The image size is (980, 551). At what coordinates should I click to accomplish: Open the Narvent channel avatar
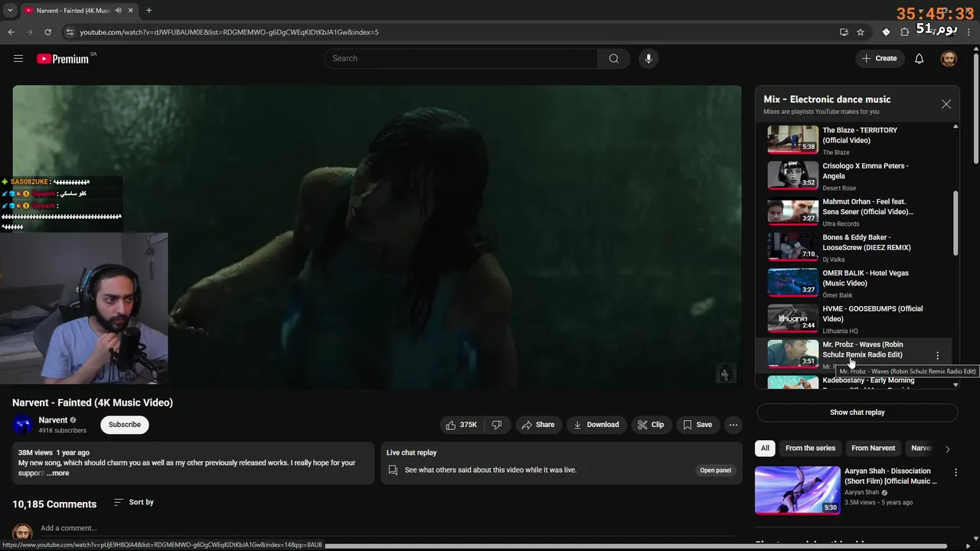23,425
